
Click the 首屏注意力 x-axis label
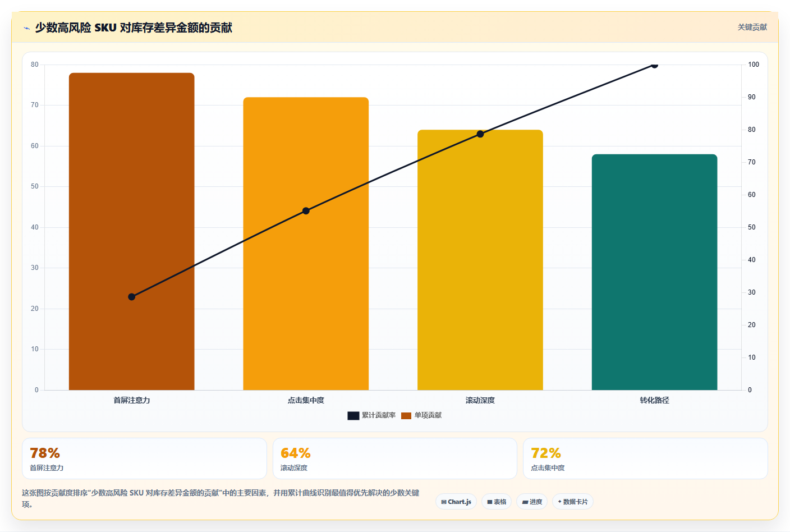coord(132,400)
